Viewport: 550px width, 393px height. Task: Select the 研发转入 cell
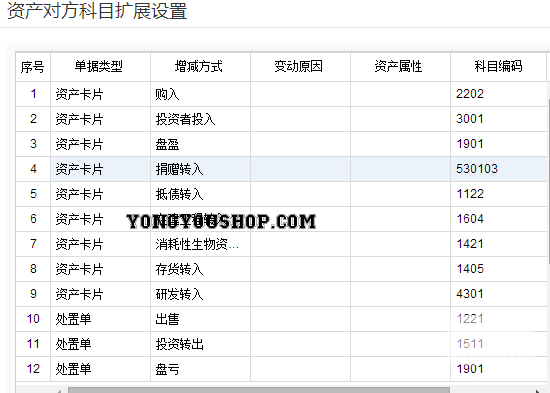tap(200, 294)
